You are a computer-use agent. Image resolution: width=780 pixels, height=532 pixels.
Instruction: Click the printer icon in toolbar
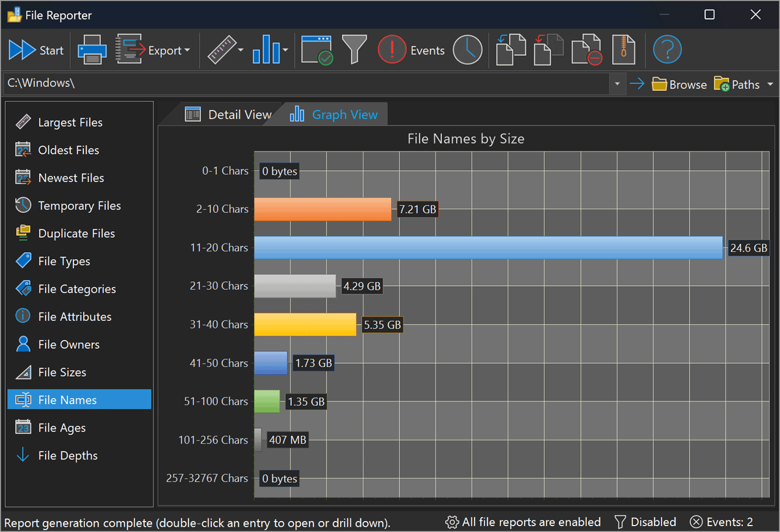(x=92, y=50)
